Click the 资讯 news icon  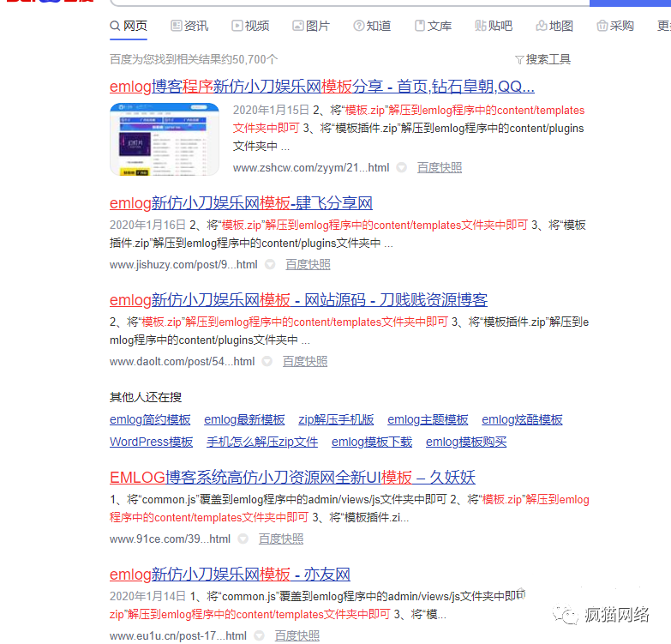(176, 26)
